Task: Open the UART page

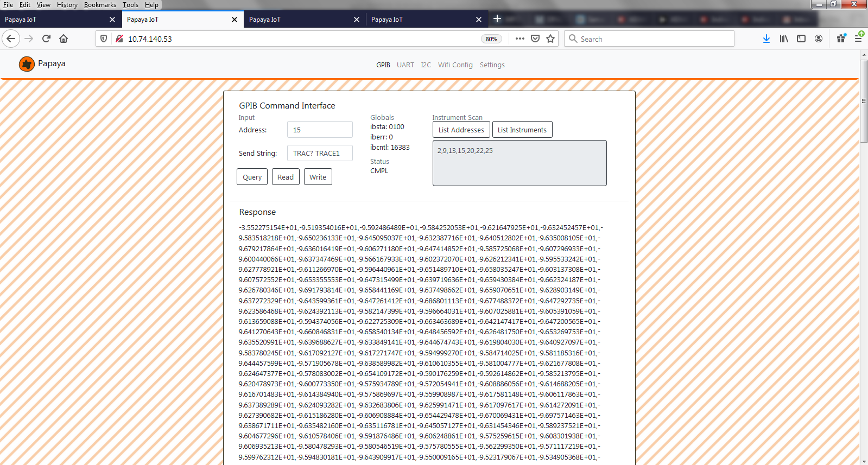Action: click(405, 65)
